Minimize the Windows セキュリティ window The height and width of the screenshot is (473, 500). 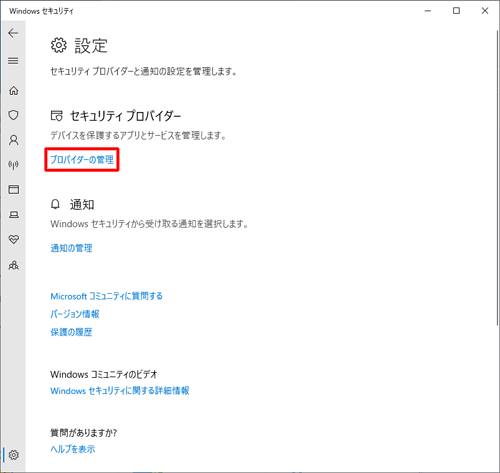point(428,11)
